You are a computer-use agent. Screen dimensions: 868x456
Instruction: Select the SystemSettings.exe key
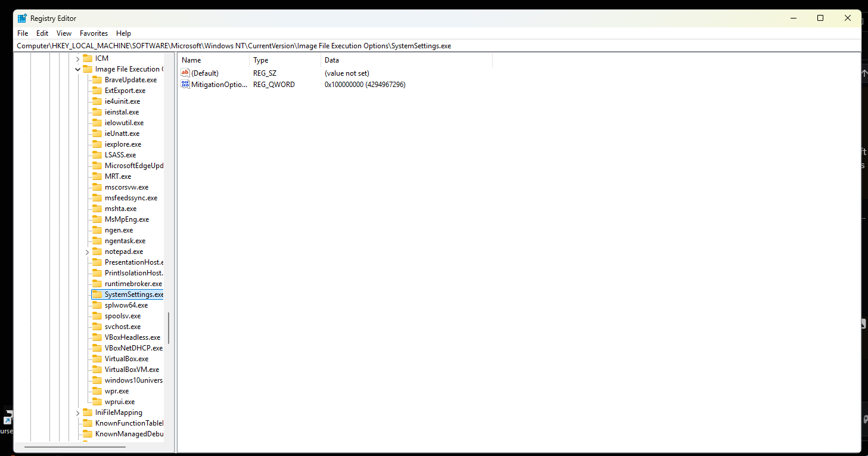pos(134,294)
